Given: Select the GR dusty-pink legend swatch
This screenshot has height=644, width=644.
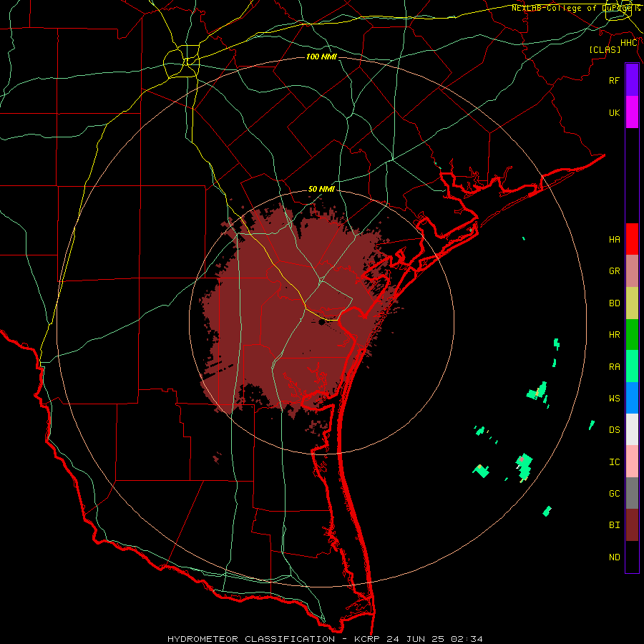Looking at the screenshot, I should 632,271.
